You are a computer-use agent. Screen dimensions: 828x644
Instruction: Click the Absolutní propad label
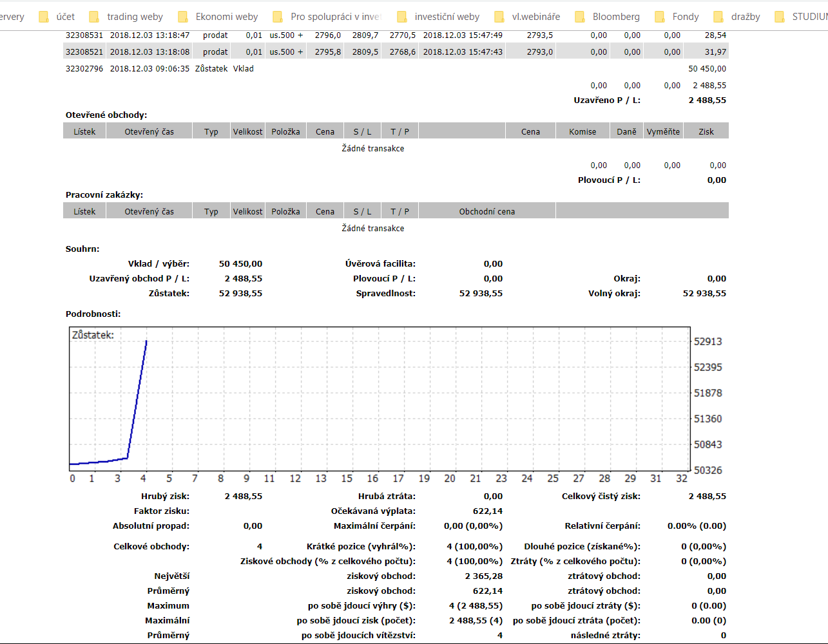point(151,526)
